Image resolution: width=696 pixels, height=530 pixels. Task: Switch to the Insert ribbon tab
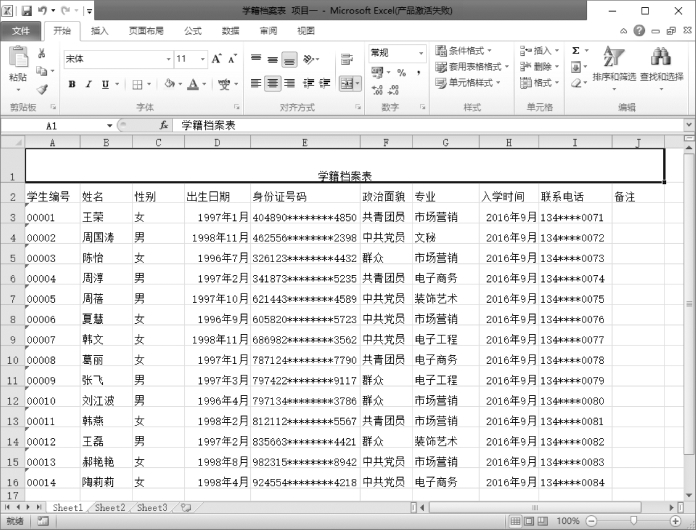(x=99, y=31)
